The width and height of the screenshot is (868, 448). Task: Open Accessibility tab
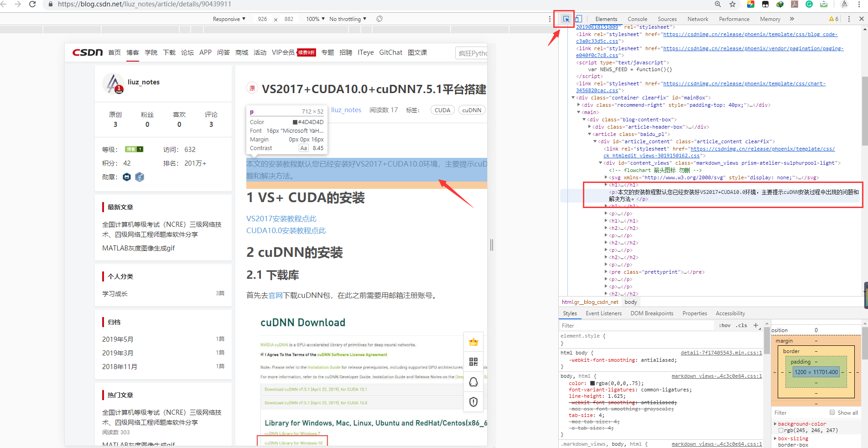[x=730, y=313]
